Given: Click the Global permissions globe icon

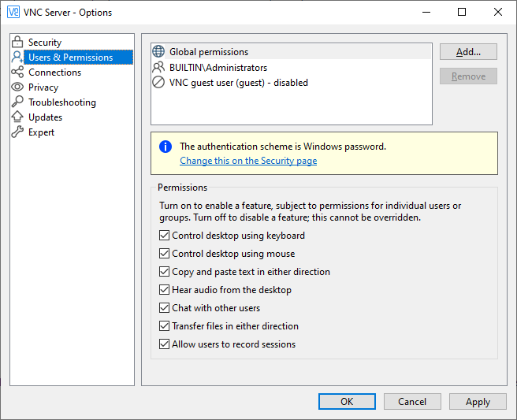Looking at the screenshot, I should click(158, 51).
